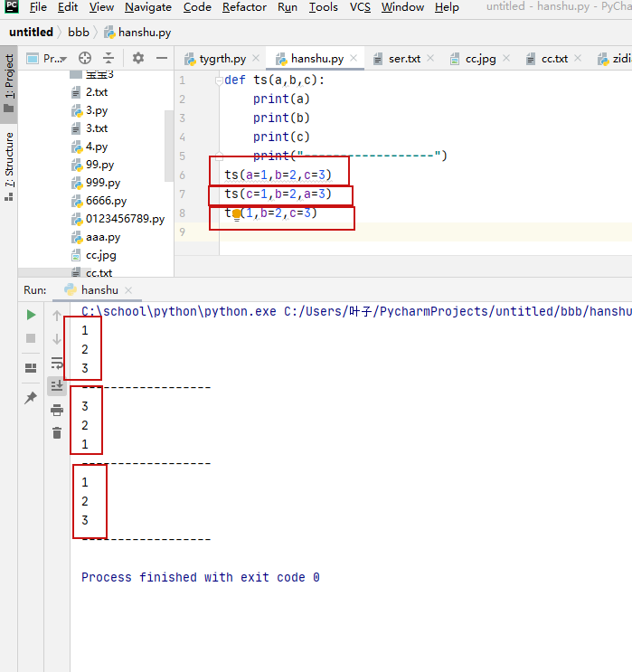Image resolution: width=632 pixels, height=672 pixels.
Task: Click the project tree vertical scrollbar
Action: (x=169, y=146)
